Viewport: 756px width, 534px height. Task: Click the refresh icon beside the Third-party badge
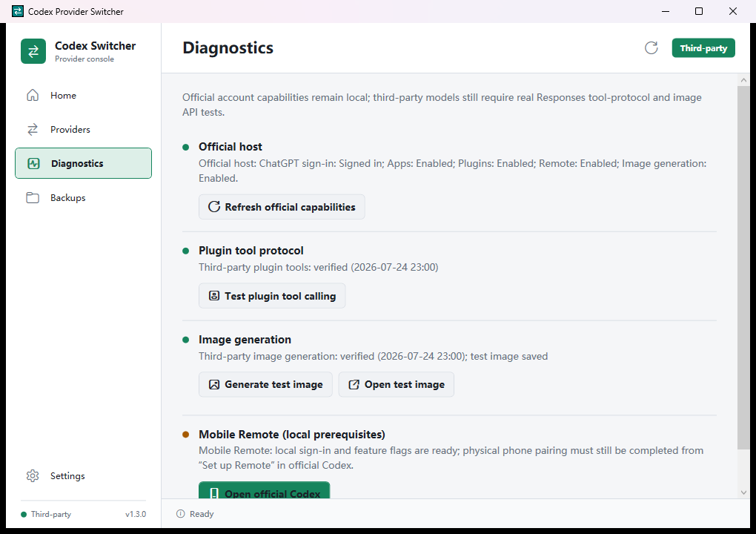tap(651, 47)
